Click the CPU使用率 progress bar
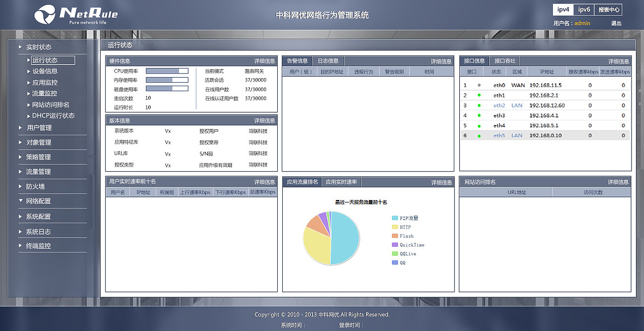The height and width of the screenshot is (331, 644). [167, 71]
